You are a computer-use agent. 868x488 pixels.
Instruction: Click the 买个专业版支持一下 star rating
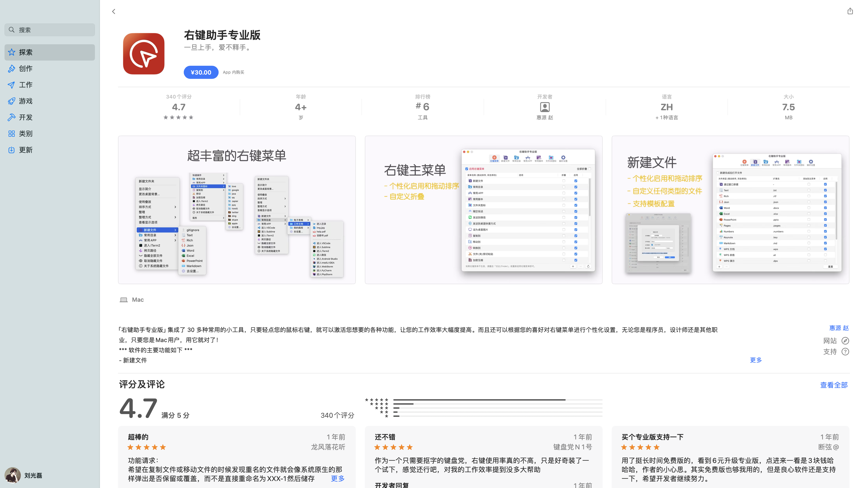[x=640, y=447]
